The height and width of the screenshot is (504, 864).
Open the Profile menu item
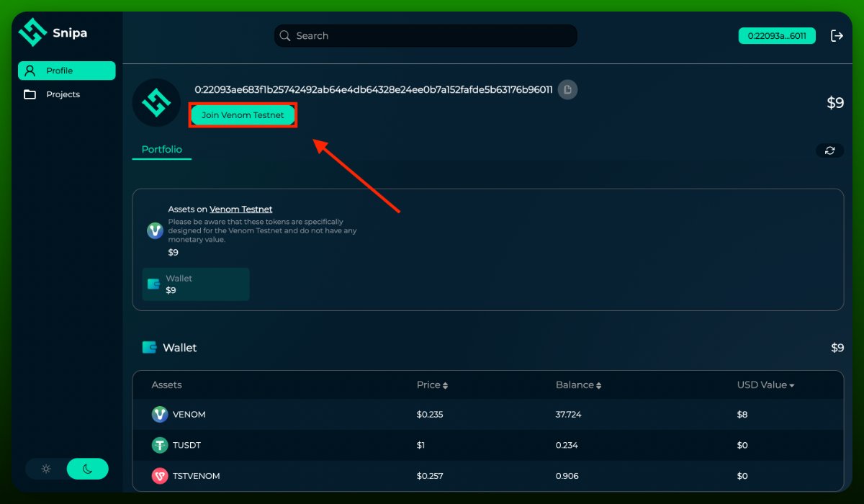click(x=66, y=71)
